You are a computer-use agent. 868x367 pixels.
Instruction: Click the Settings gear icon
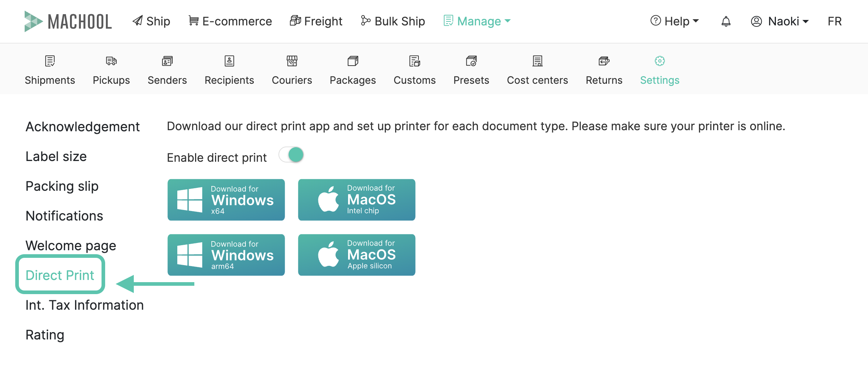tap(660, 61)
